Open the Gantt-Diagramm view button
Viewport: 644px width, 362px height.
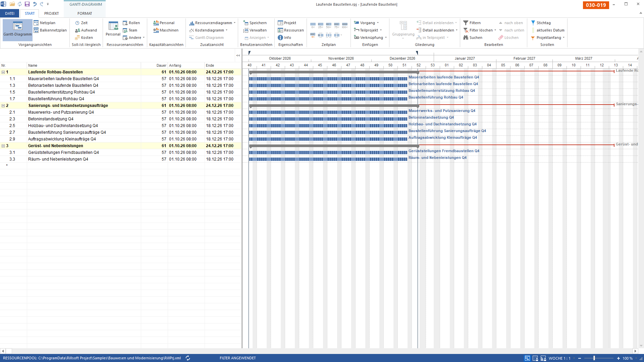pyautogui.click(x=17, y=29)
